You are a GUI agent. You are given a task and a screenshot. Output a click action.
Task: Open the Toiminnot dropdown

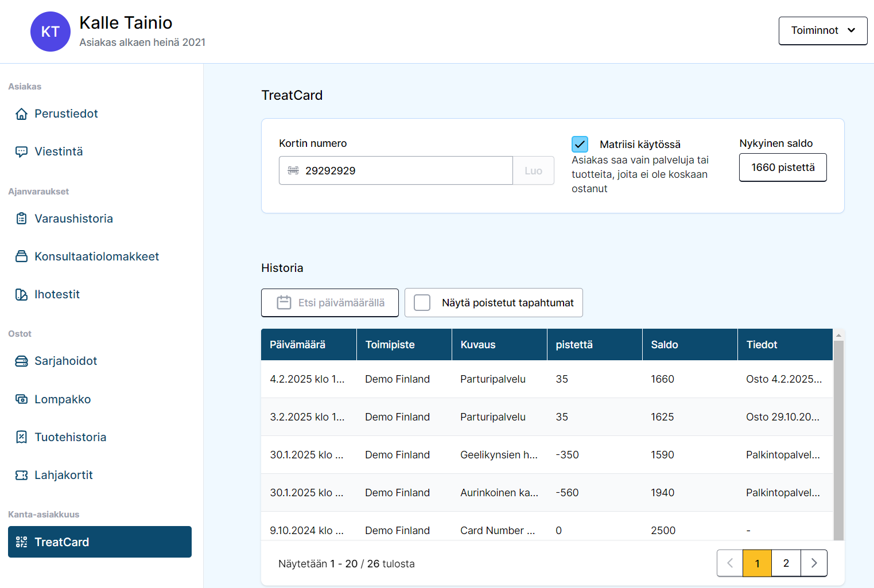(x=823, y=30)
